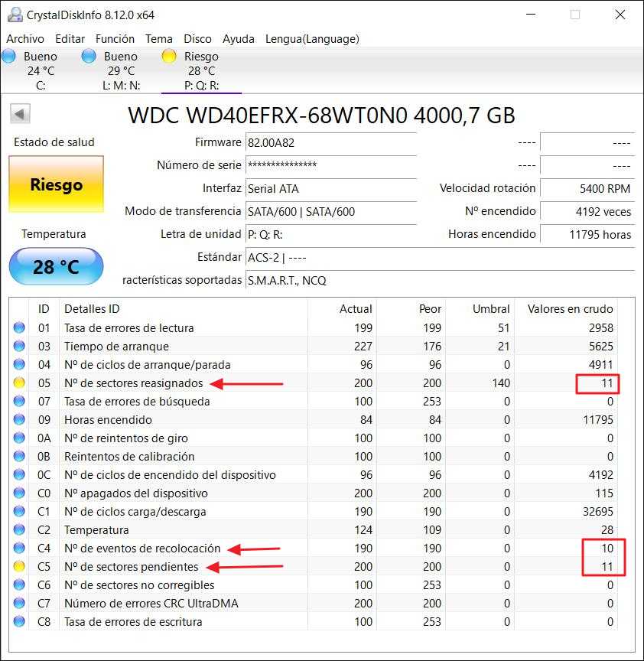
Task: Click the blue status icon for ID 07
Action: [19, 401]
